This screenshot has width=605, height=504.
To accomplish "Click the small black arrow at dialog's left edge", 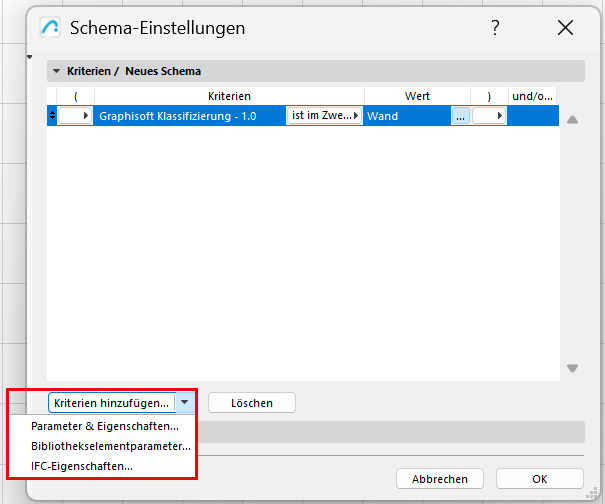I will [x=29, y=57].
